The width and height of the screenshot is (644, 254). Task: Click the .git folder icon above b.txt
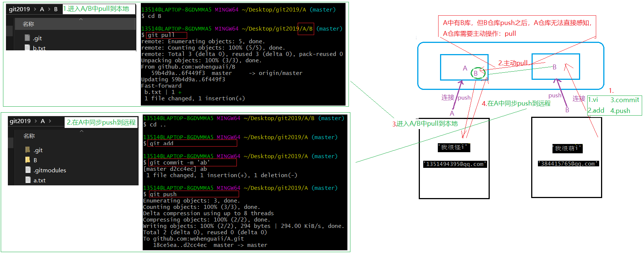pos(27,38)
